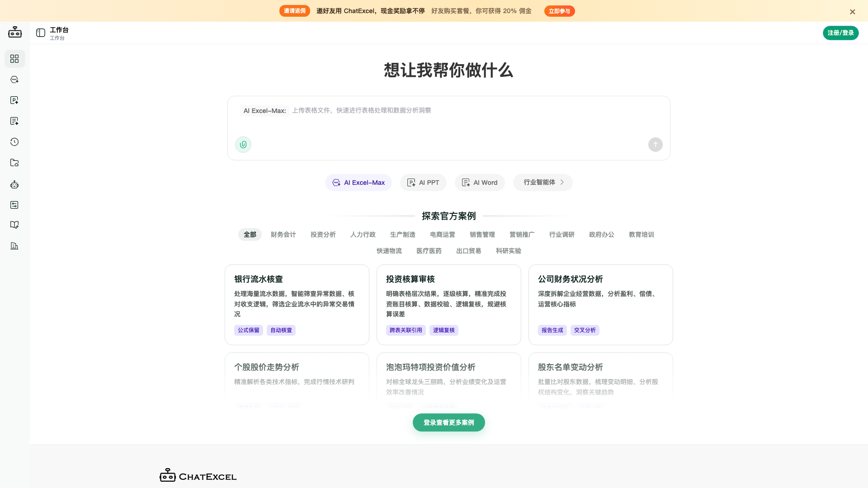Switch to the 投资分析 category tab
Image resolution: width=868 pixels, height=488 pixels.
(x=323, y=235)
